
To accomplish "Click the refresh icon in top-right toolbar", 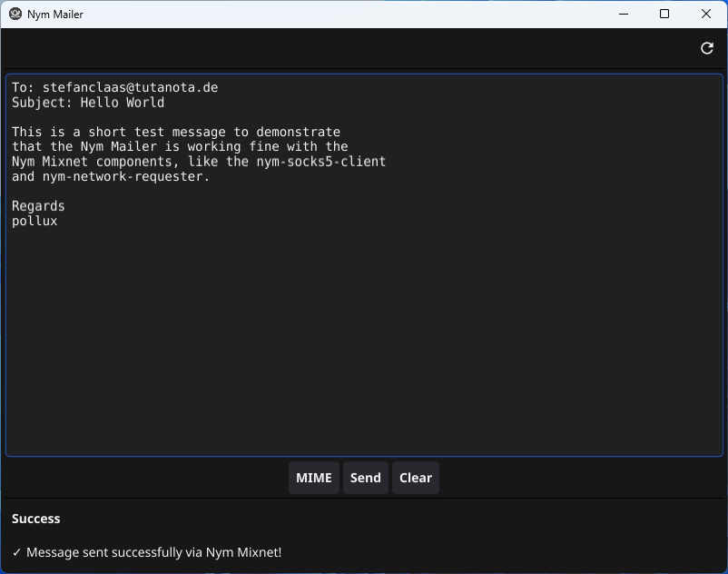I will [707, 48].
